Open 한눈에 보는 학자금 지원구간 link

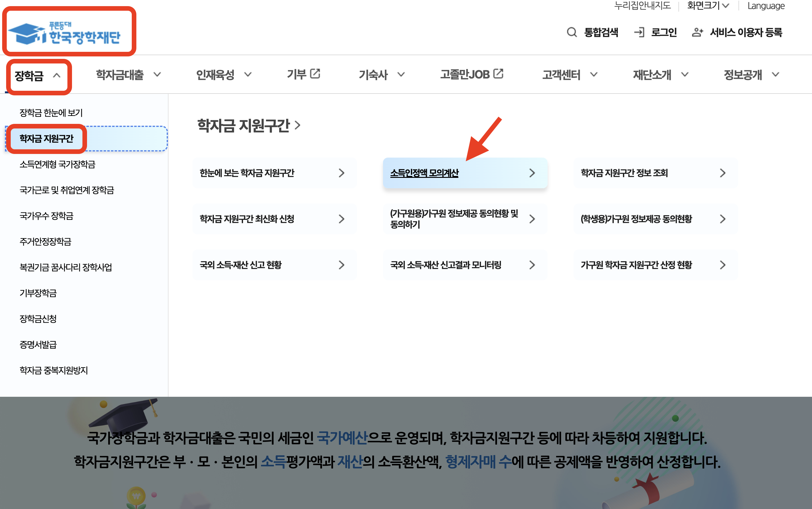(247, 173)
